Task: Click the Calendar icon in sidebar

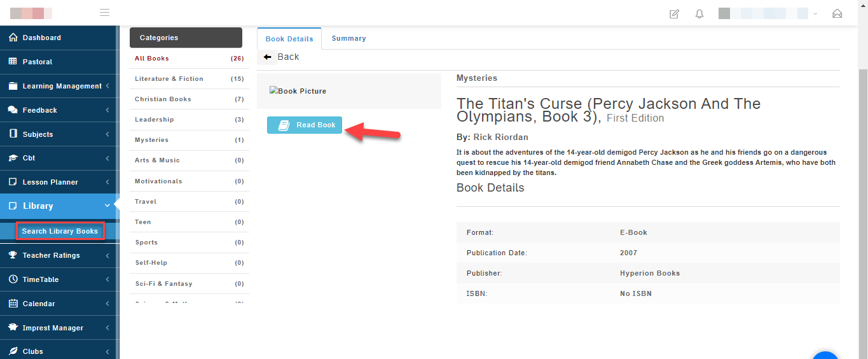Action: click(13, 304)
